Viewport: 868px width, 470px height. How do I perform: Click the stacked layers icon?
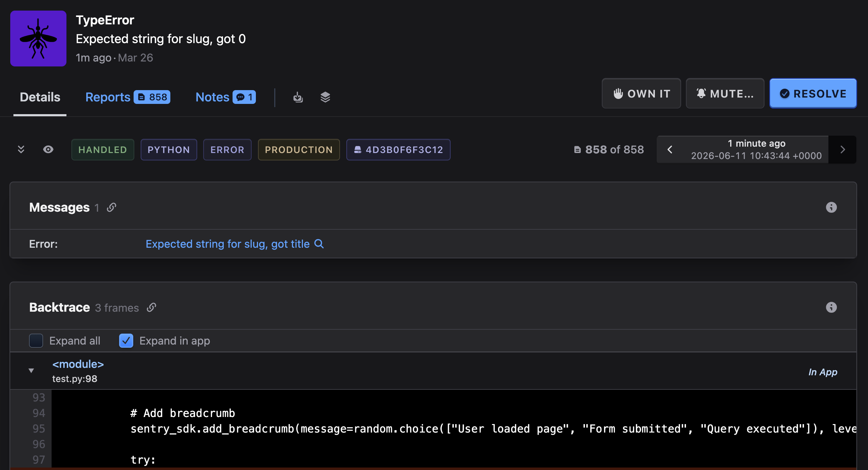pyautogui.click(x=325, y=97)
